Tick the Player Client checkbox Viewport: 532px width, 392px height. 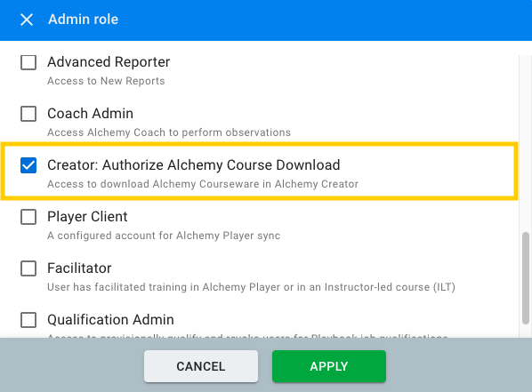pos(28,217)
